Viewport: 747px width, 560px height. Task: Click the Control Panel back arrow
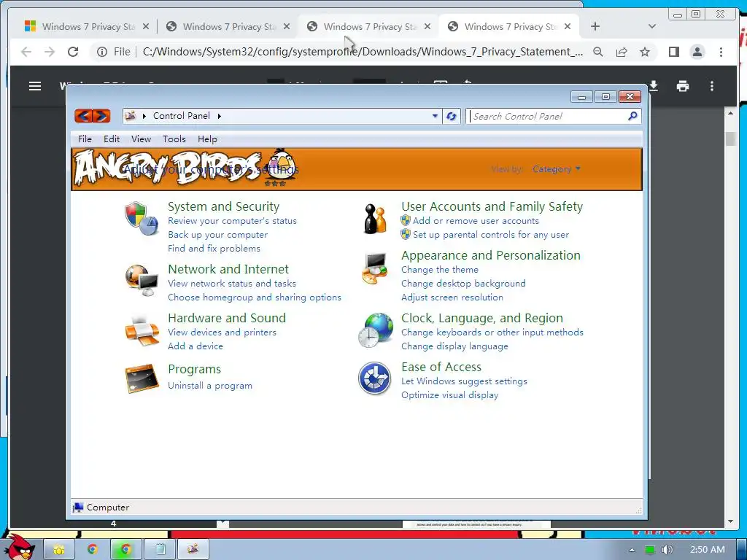click(x=83, y=116)
